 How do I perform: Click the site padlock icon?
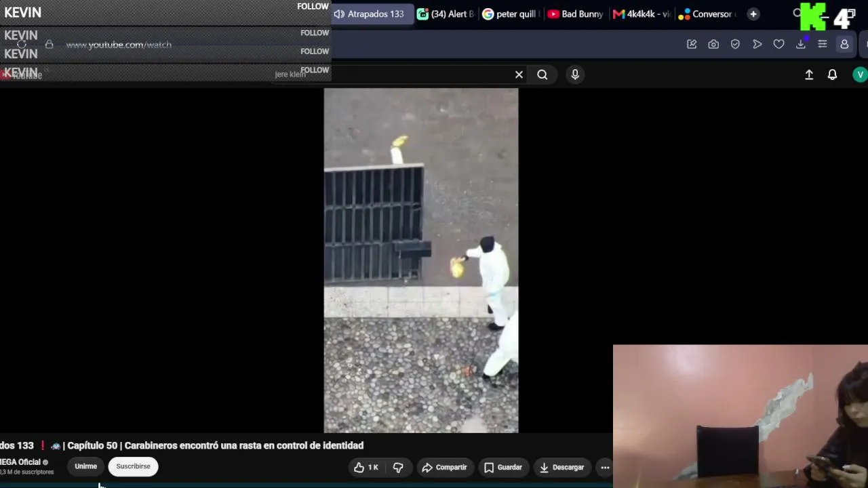click(49, 45)
